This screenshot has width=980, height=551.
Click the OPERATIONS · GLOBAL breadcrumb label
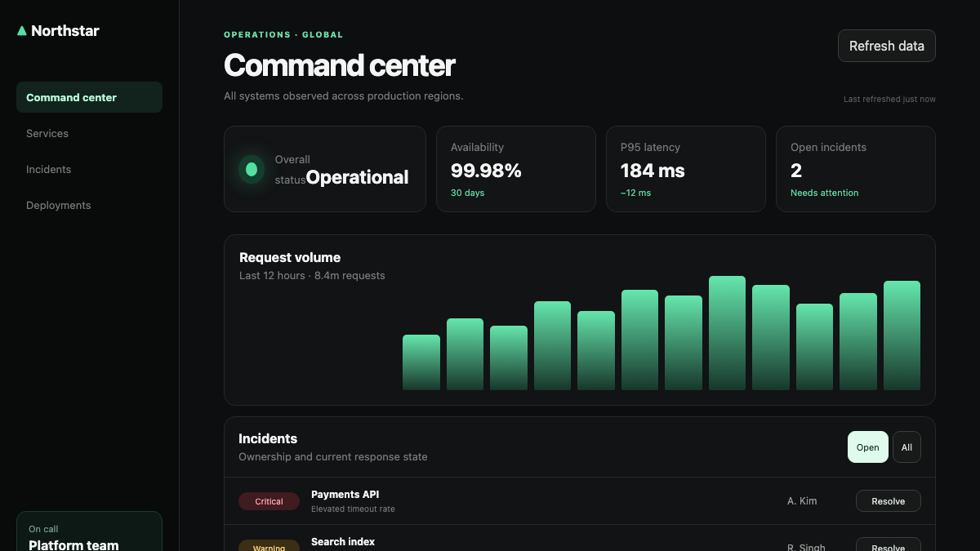(283, 34)
